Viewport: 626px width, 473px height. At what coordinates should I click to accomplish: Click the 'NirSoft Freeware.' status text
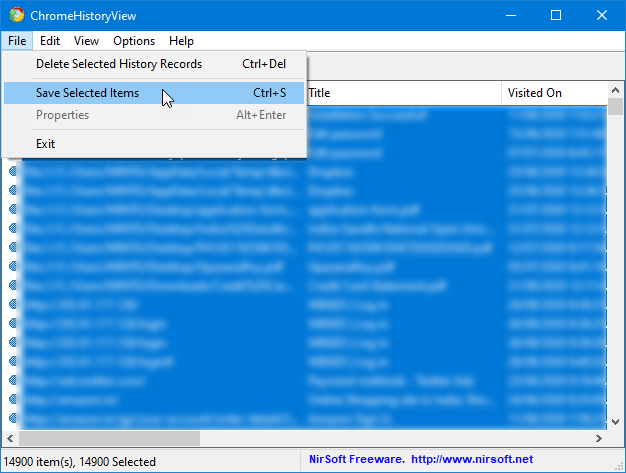click(x=357, y=459)
